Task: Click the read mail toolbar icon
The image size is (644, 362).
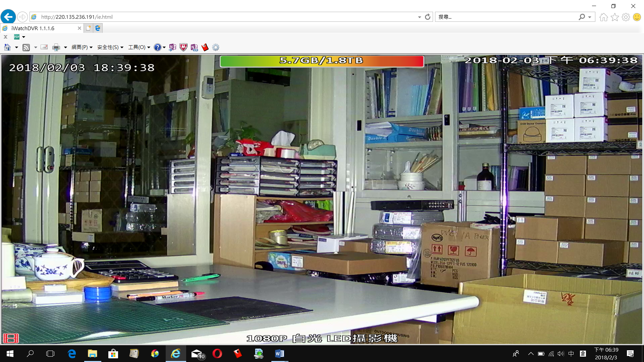Action: pyautogui.click(x=44, y=47)
